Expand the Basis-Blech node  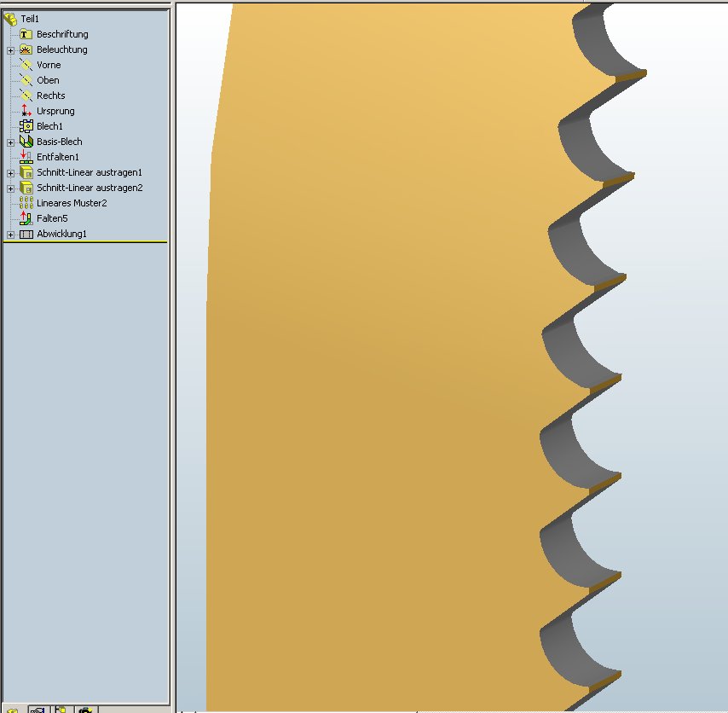[x=11, y=142]
